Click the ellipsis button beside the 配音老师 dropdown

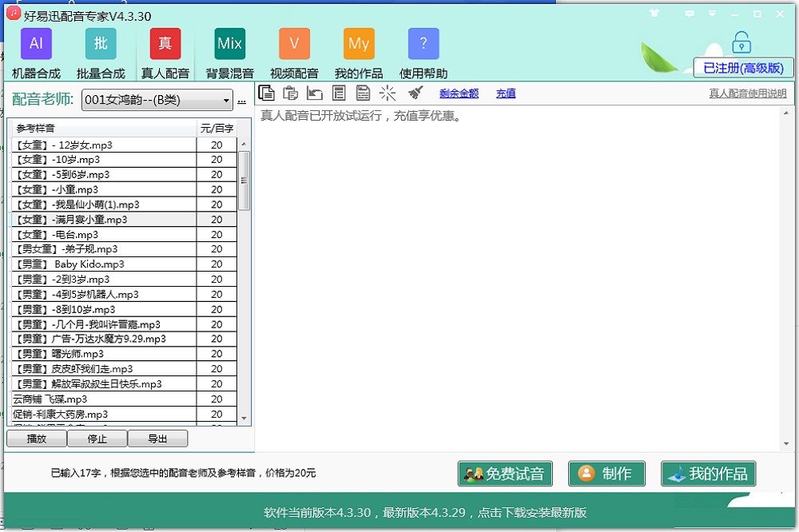242,101
